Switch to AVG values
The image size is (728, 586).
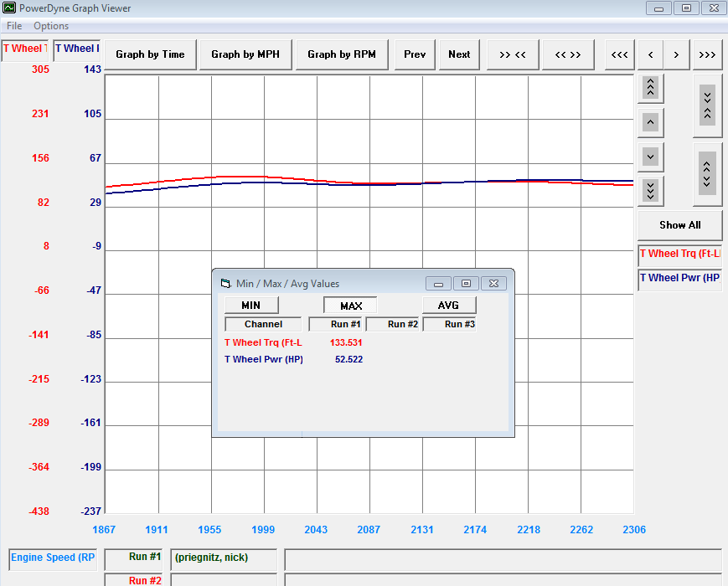448,306
